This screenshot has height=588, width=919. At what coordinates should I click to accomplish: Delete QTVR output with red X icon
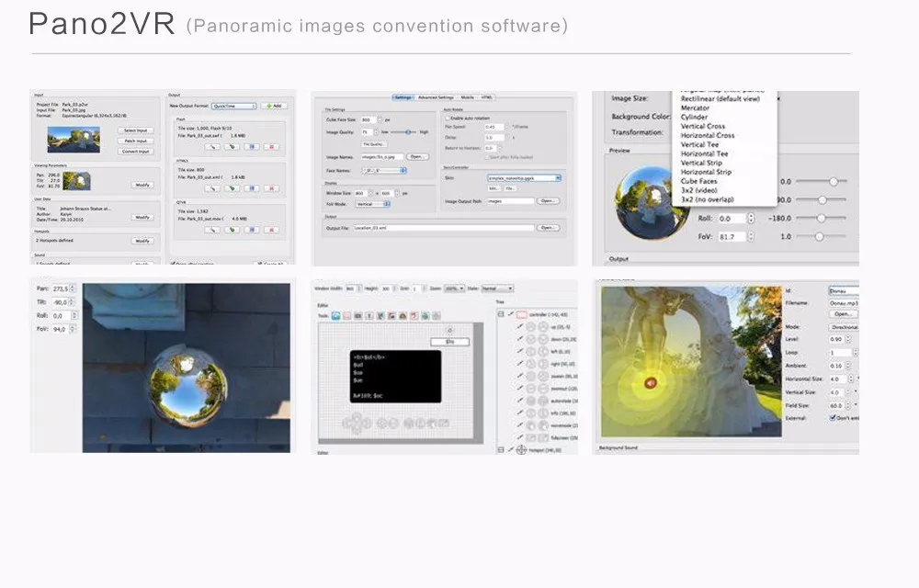271,230
